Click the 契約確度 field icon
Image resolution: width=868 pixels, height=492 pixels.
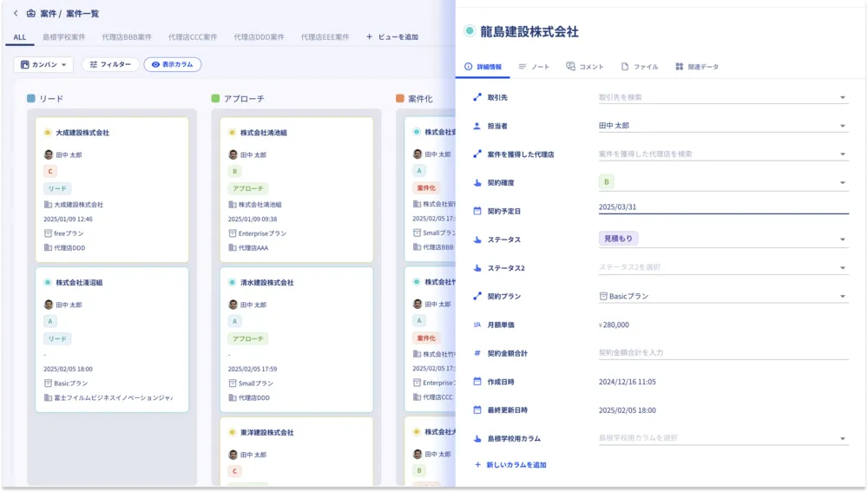click(x=477, y=182)
